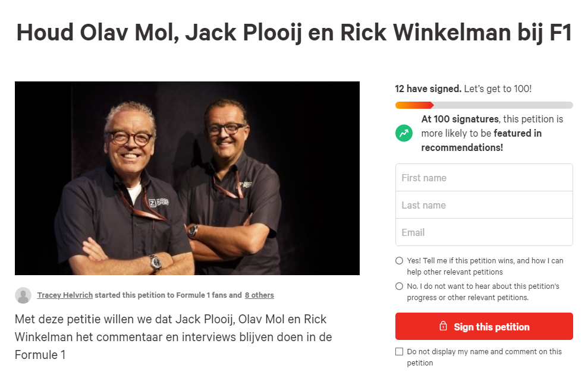The height and width of the screenshot is (375, 588).
Task: Click the Last name input field
Action: (x=484, y=205)
